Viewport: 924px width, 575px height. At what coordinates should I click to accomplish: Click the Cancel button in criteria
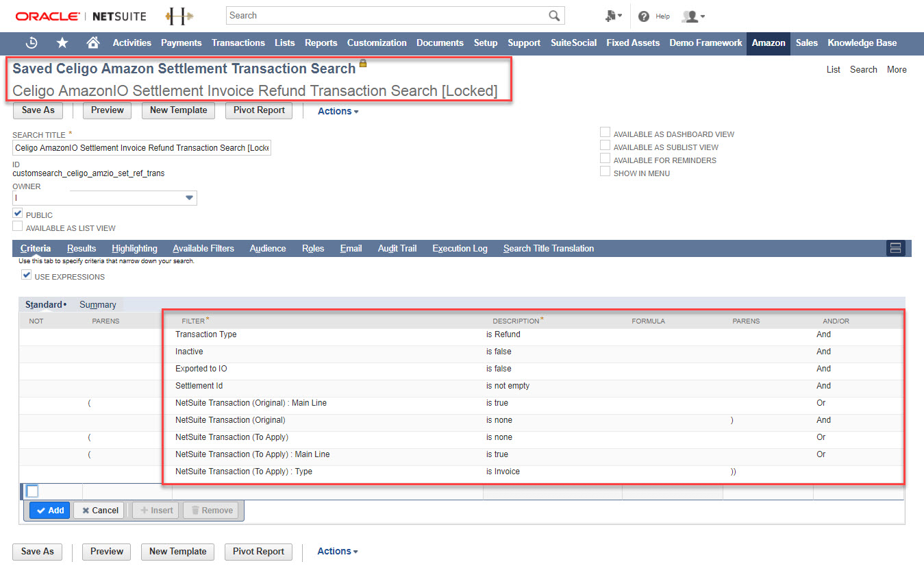click(99, 510)
